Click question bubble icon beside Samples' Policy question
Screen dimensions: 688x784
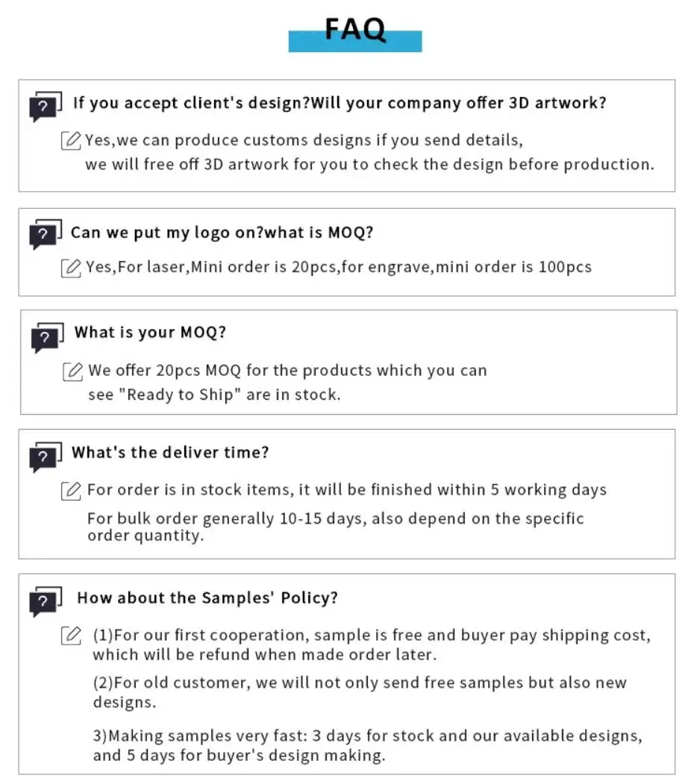[x=45, y=601]
